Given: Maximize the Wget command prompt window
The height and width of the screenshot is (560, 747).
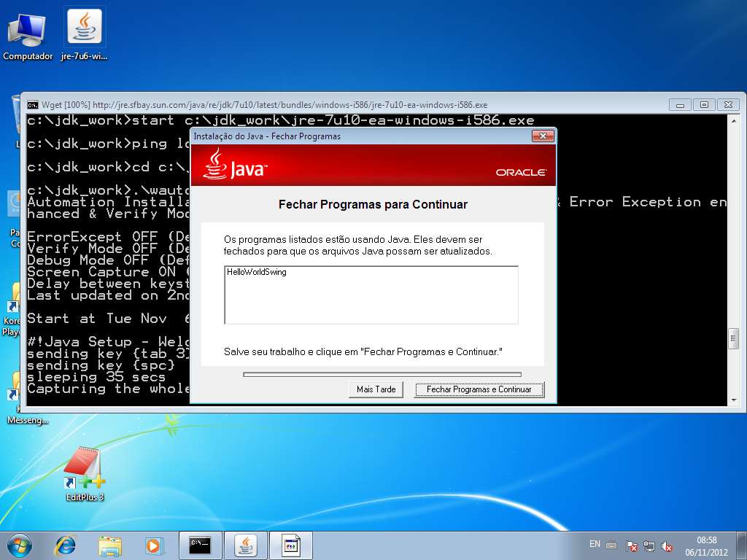Looking at the screenshot, I should pyautogui.click(x=704, y=104).
